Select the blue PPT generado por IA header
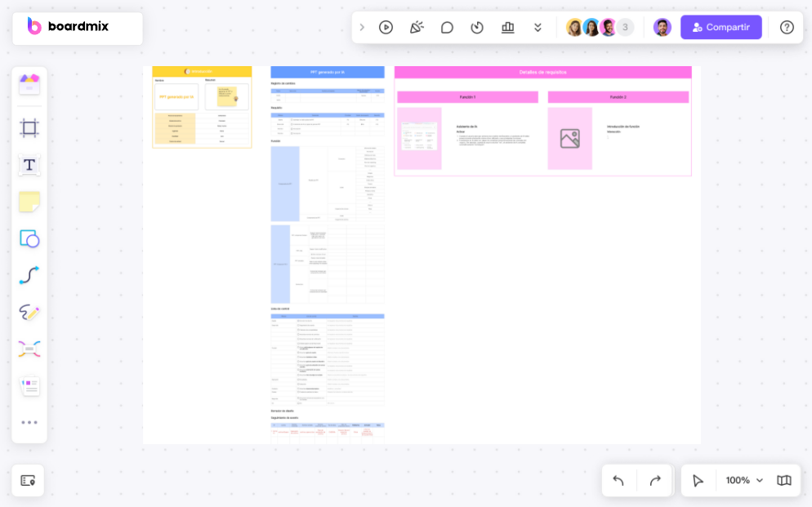 (x=328, y=72)
